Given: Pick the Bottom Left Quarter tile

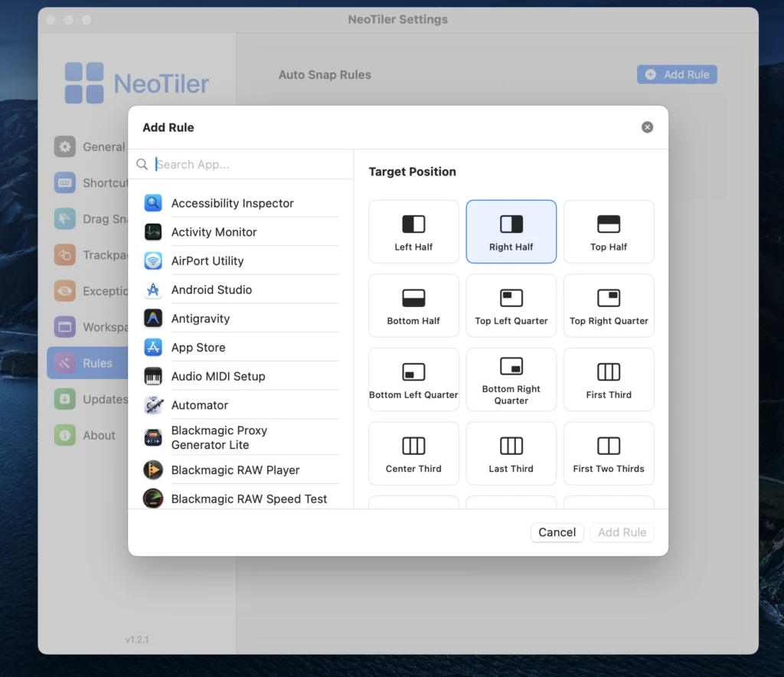Looking at the screenshot, I should pos(413,380).
